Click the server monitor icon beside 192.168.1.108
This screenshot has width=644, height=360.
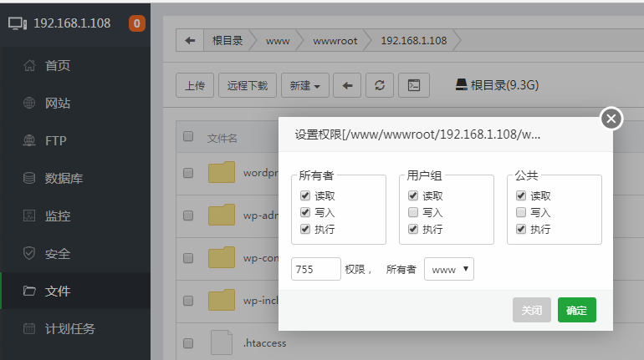[x=18, y=23]
